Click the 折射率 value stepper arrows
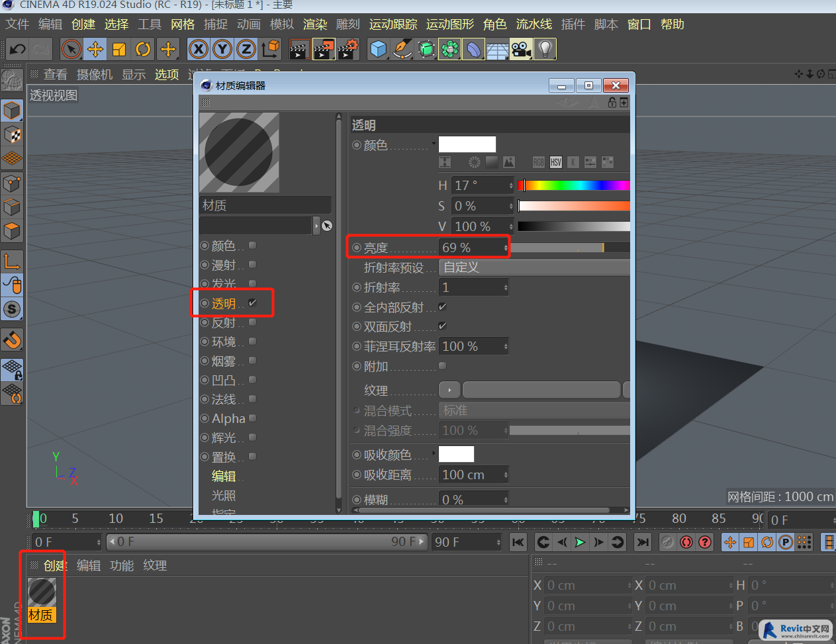 pyautogui.click(x=506, y=287)
